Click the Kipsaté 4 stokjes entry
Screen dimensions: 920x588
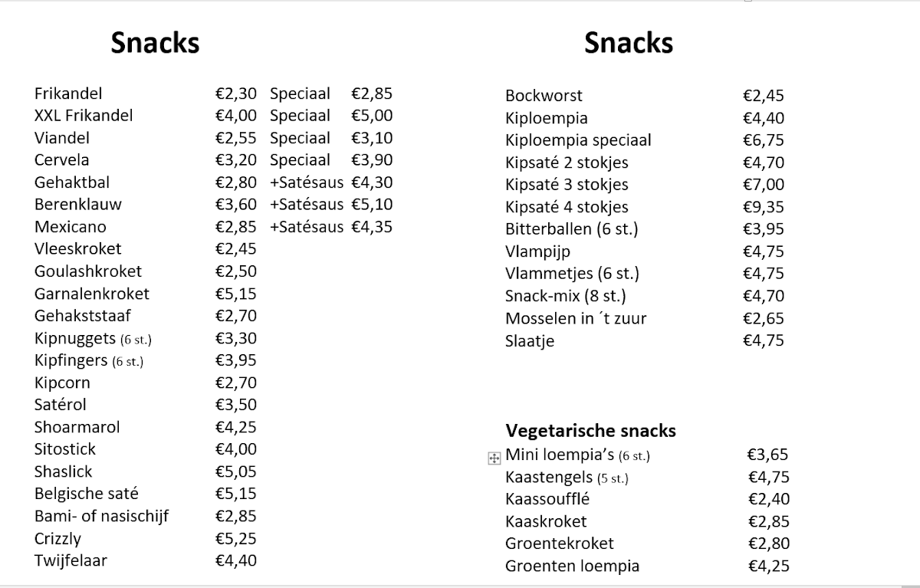click(567, 207)
